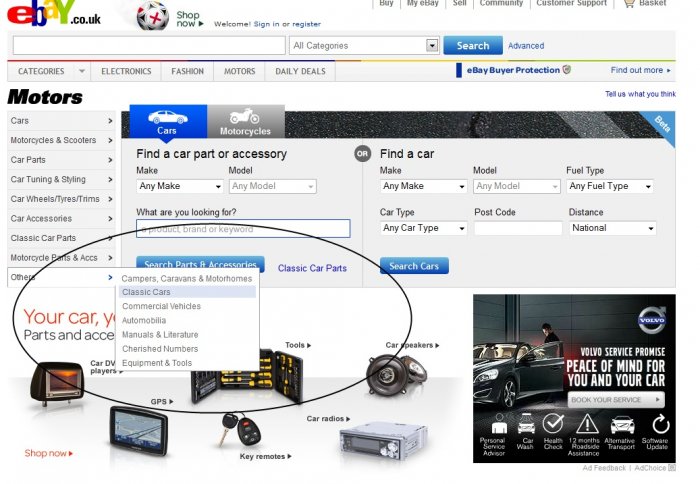Click the football Shop now icon
Screen dimensions: 700x484
(153, 17)
